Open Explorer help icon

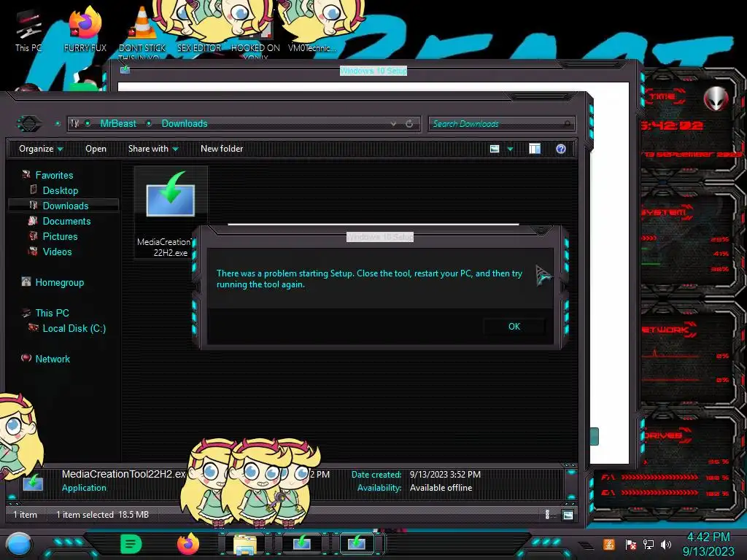pyautogui.click(x=561, y=149)
